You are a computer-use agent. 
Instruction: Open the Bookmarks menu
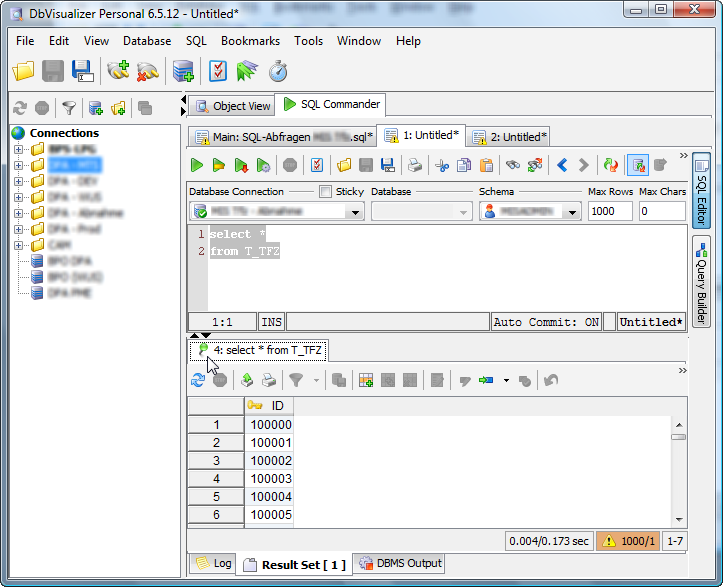click(250, 41)
